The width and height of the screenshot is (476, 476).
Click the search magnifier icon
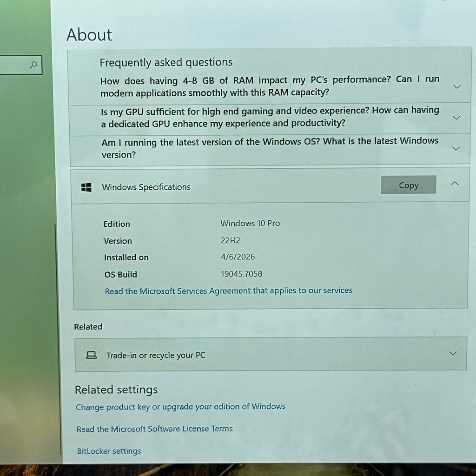tap(33, 65)
